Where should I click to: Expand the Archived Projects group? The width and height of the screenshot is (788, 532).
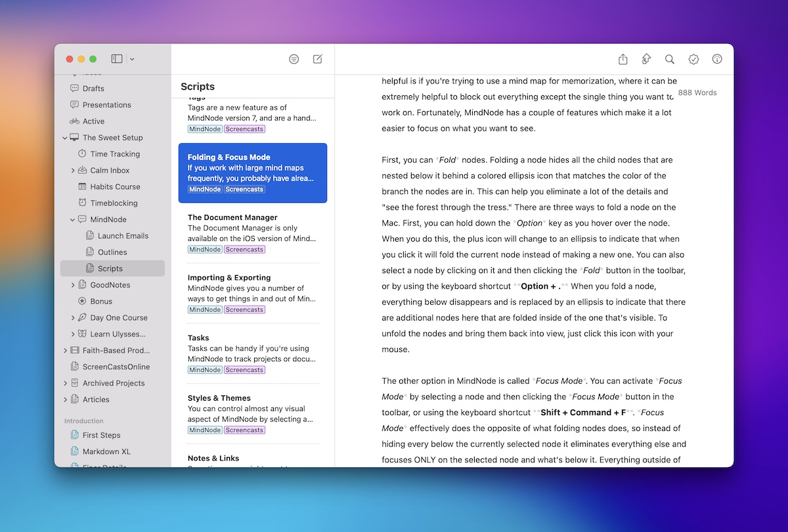click(x=65, y=384)
